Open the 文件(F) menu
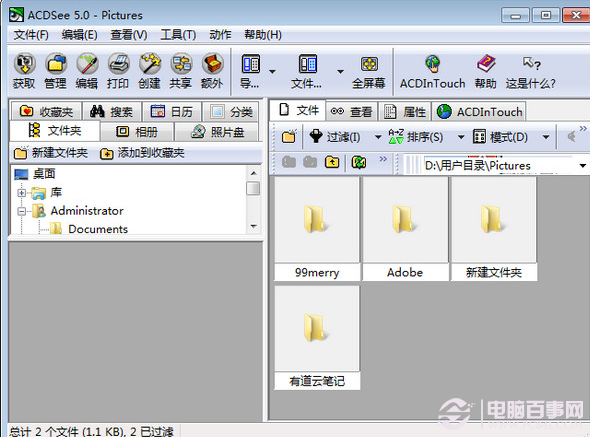 (31, 35)
